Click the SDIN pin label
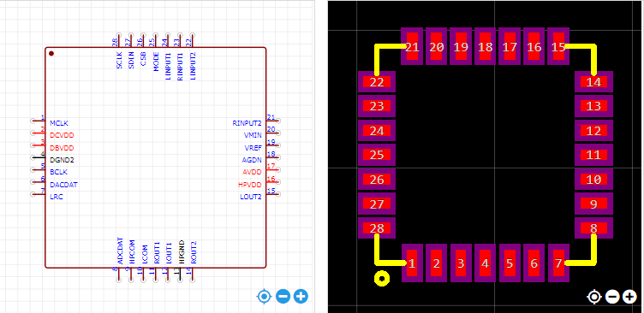The width and height of the screenshot is (644, 313). pos(131,60)
